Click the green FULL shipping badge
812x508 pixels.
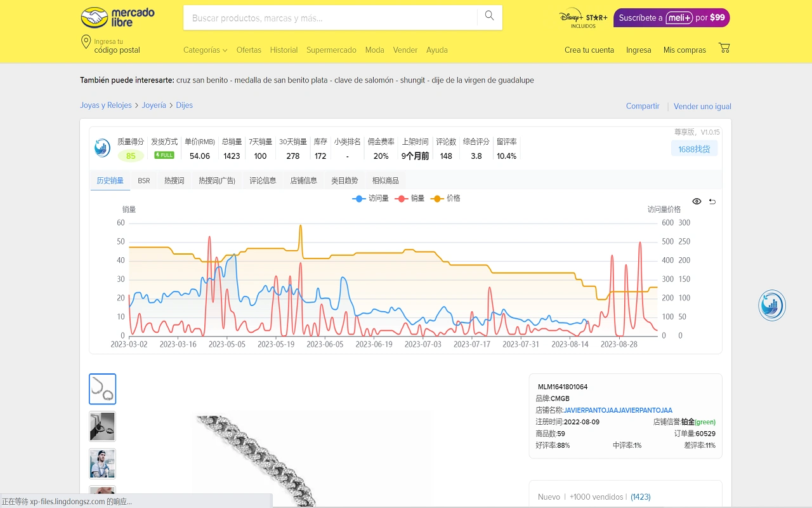tap(164, 156)
